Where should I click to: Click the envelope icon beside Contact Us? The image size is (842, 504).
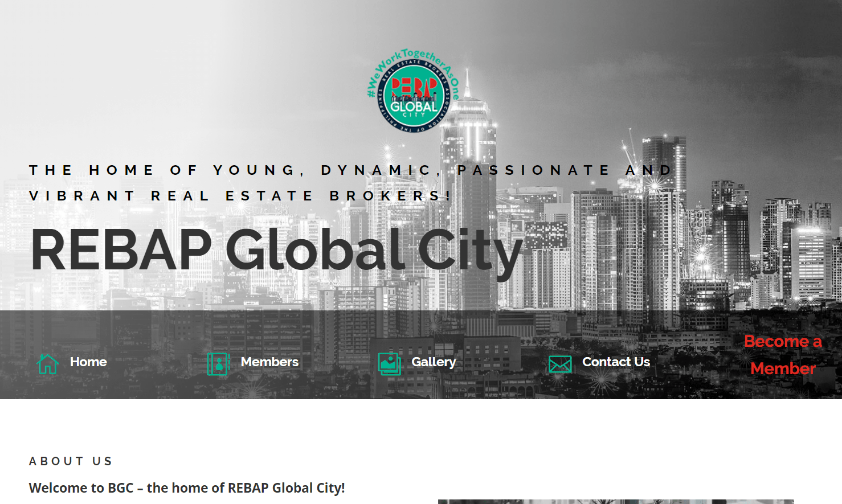click(560, 364)
